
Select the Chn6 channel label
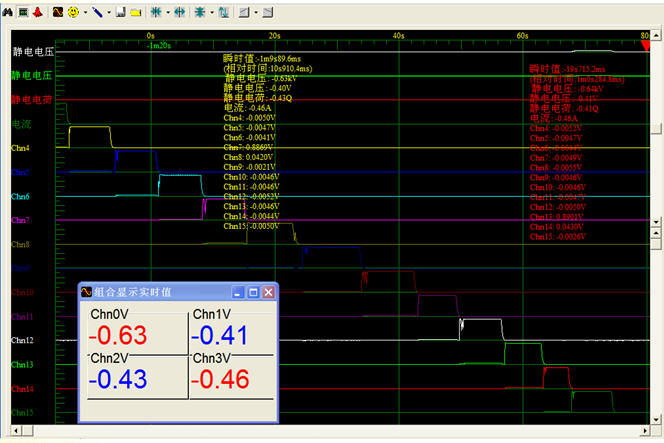pyautogui.click(x=20, y=196)
